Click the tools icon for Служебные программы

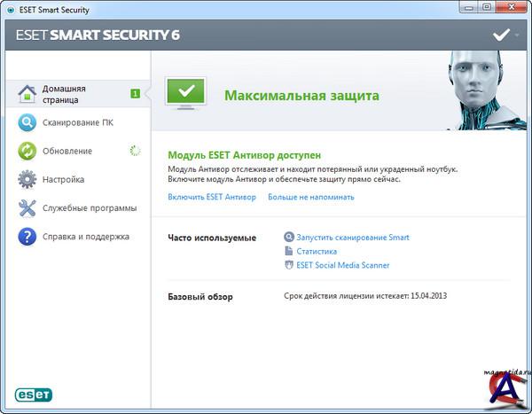point(27,208)
